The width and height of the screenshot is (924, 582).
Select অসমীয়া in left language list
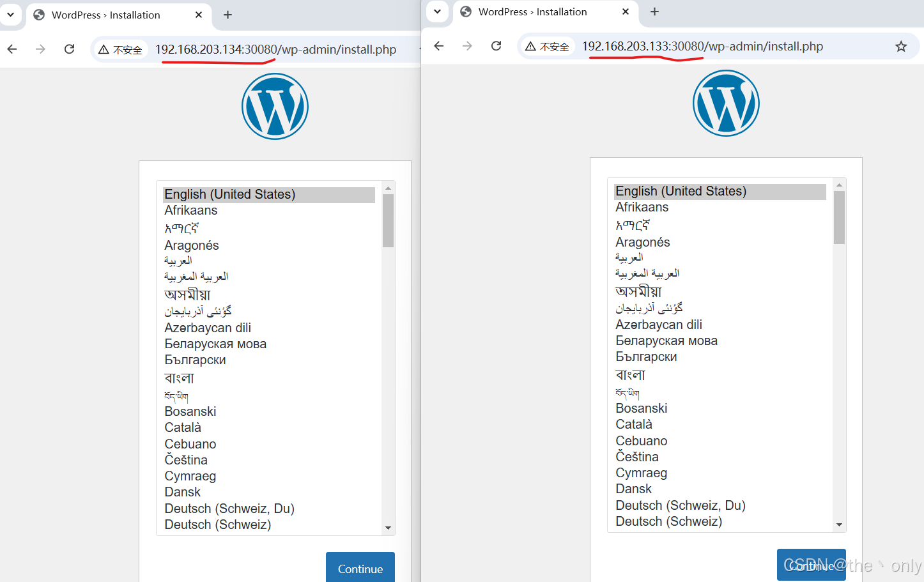pyautogui.click(x=269, y=295)
